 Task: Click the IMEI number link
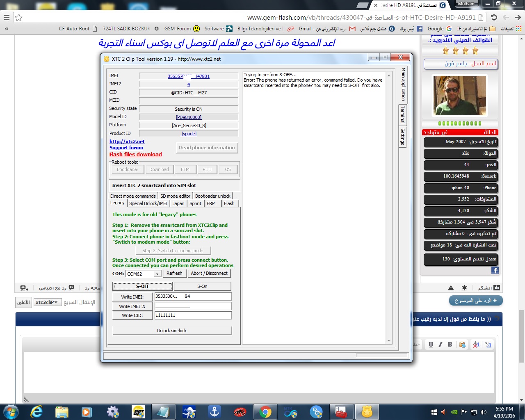pos(189,76)
